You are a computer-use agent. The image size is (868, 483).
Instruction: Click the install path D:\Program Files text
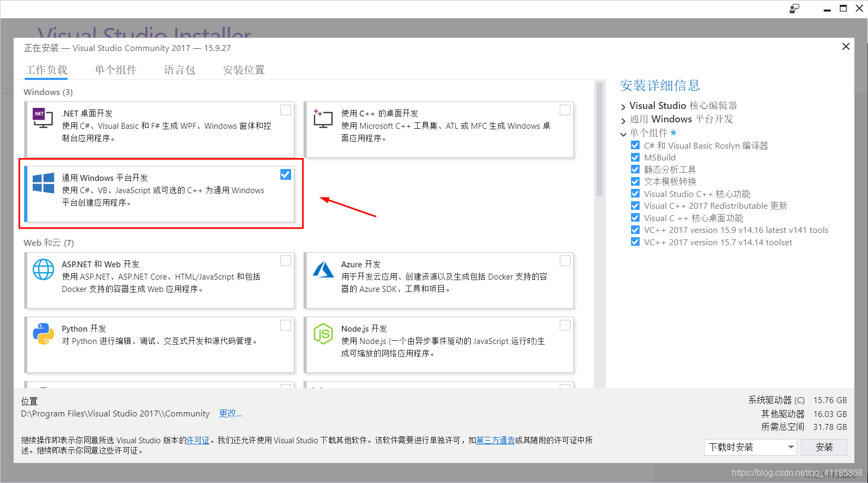click(x=115, y=413)
